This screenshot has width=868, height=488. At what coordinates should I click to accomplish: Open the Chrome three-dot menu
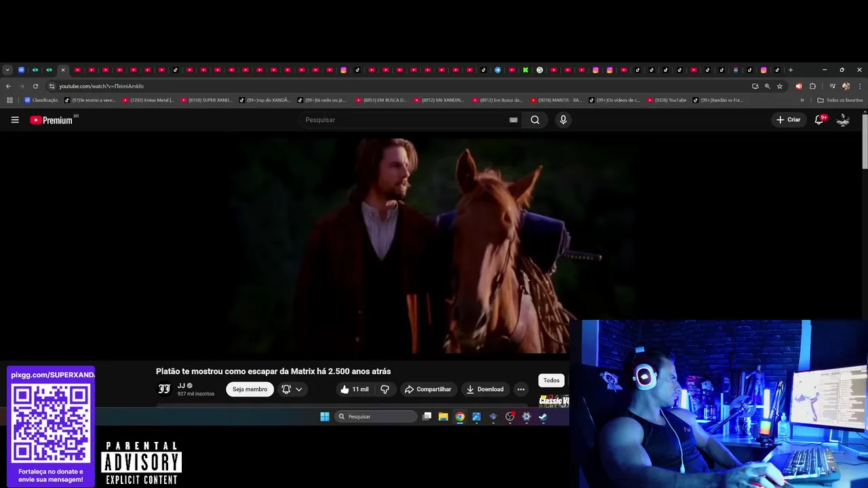[x=860, y=86]
